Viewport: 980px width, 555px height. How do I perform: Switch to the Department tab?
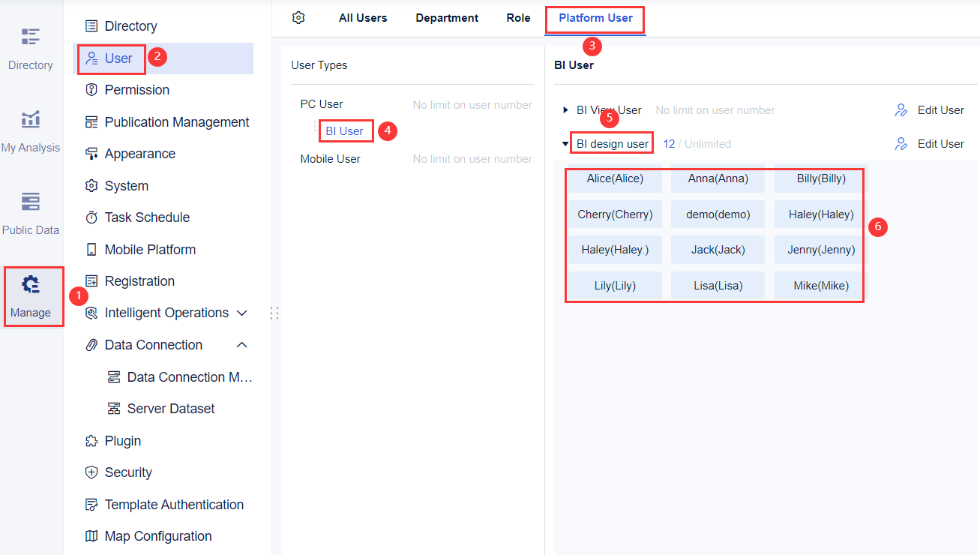click(x=446, y=17)
